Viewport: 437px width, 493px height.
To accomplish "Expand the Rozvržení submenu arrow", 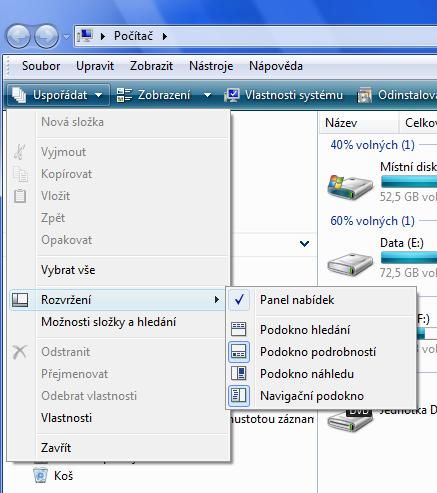I will [x=217, y=300].
